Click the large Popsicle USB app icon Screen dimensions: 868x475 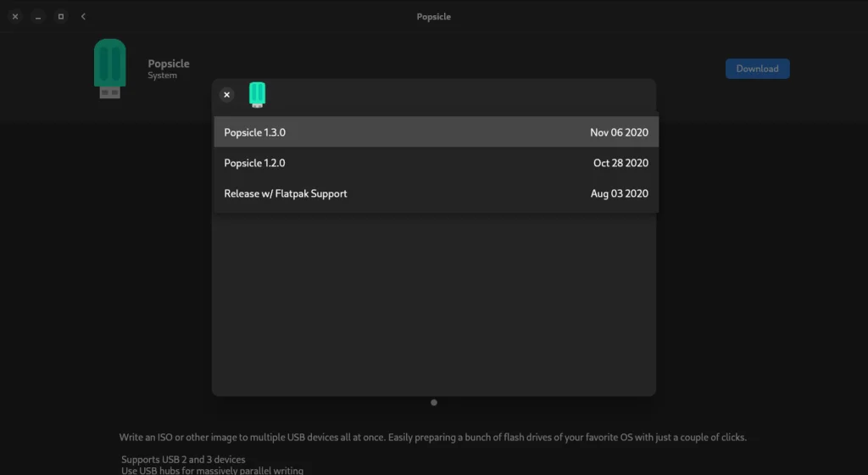click(110, 69)
